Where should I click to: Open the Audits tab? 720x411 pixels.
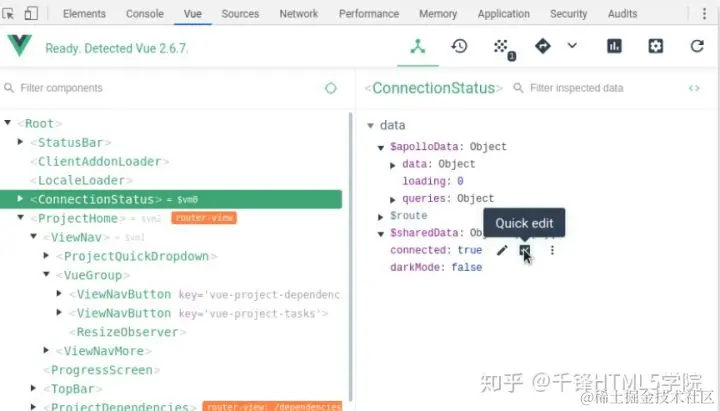622,14
